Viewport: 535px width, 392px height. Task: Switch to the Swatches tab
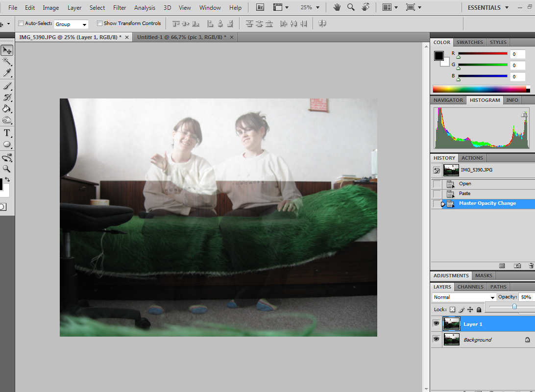pos(469,42)
